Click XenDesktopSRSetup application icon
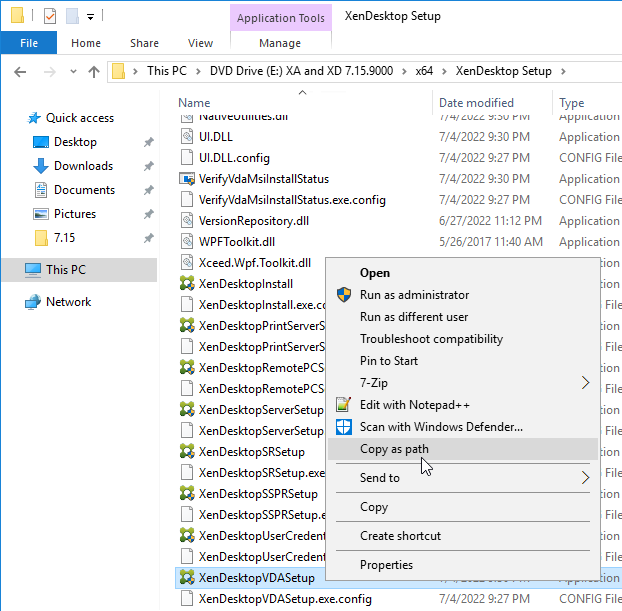This screenshot has height=611, width=622. coord(187,452)
